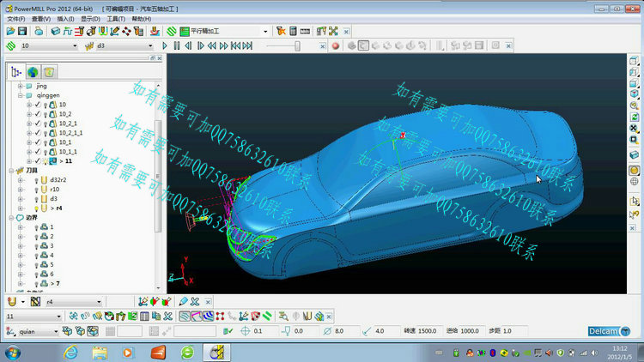Click the toolpath settings table icon
This screenshot has height=362, width=644.
(144, 317)
